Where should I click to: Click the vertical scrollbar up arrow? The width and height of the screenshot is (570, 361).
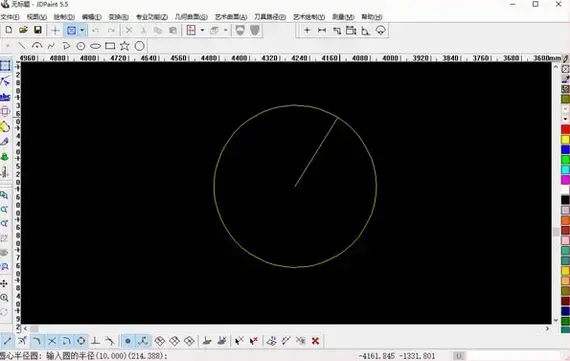(555, 67)
